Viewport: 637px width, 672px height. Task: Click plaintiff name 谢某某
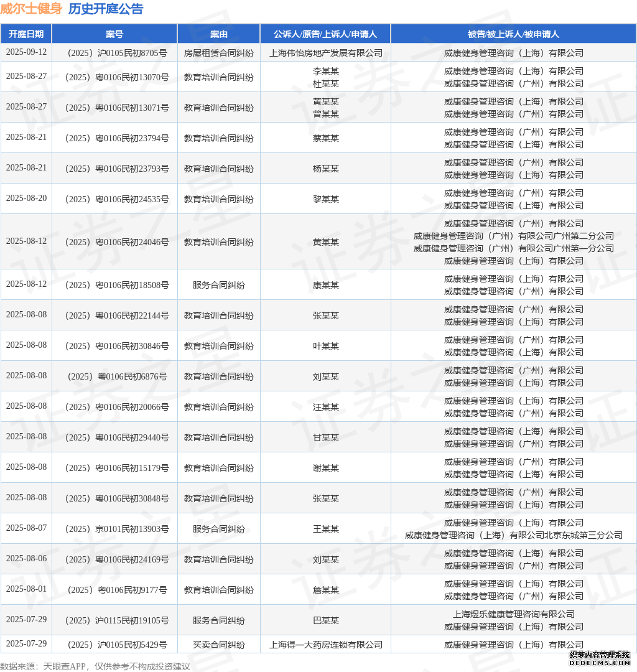tap(325, 468)
